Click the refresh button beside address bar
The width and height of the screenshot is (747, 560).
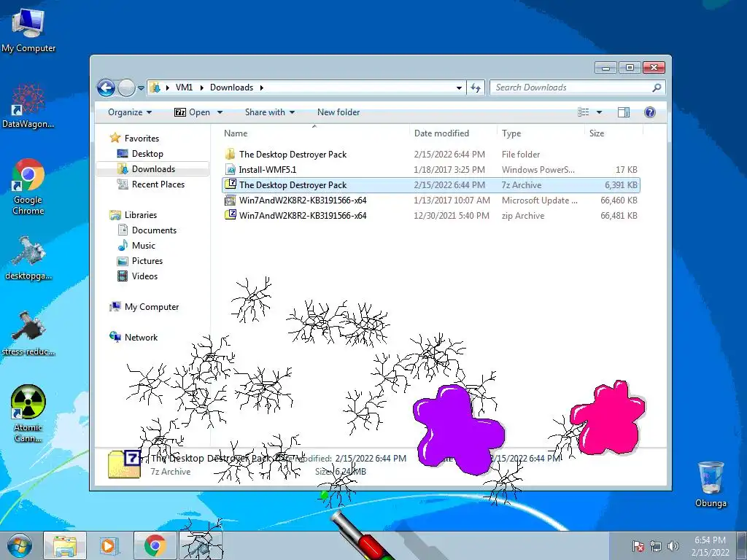click(476, 87)
